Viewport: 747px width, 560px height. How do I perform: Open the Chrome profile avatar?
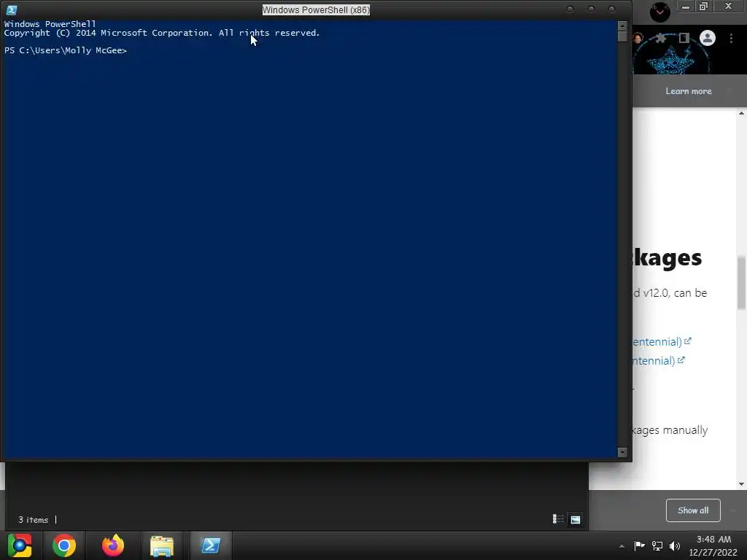(708, 38)
